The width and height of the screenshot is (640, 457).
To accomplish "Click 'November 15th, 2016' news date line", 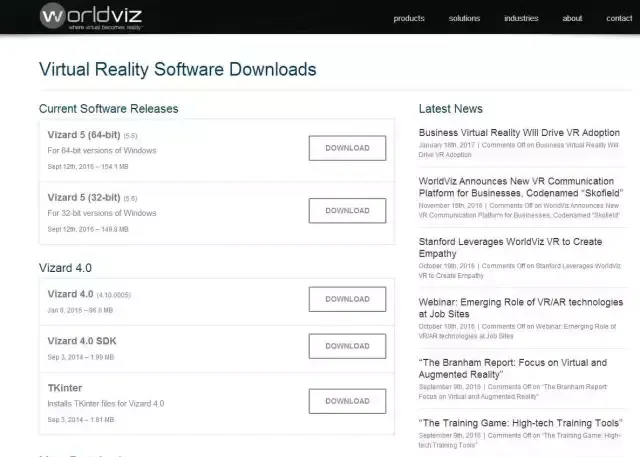I will pyautogui.click(x=519, y=210).
